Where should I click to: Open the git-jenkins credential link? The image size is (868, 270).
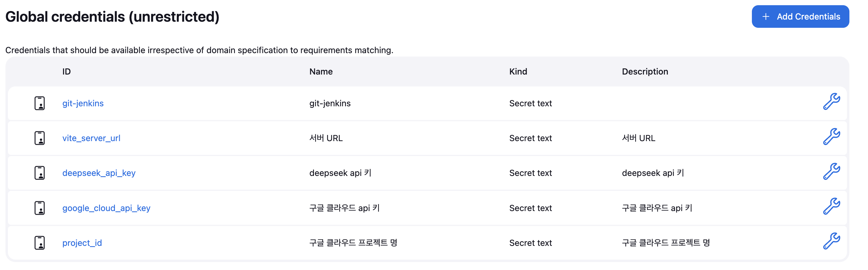pyautogui.click(x=83, y=103)
